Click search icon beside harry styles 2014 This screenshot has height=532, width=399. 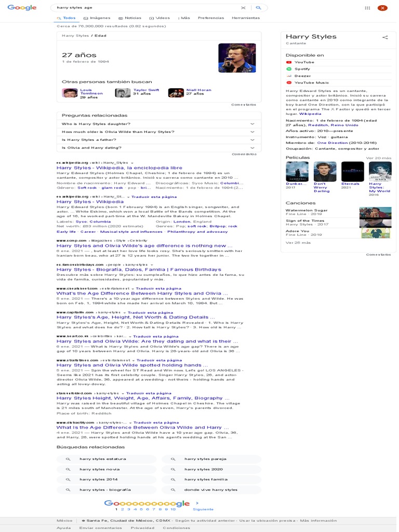click(x=68, y=480)
